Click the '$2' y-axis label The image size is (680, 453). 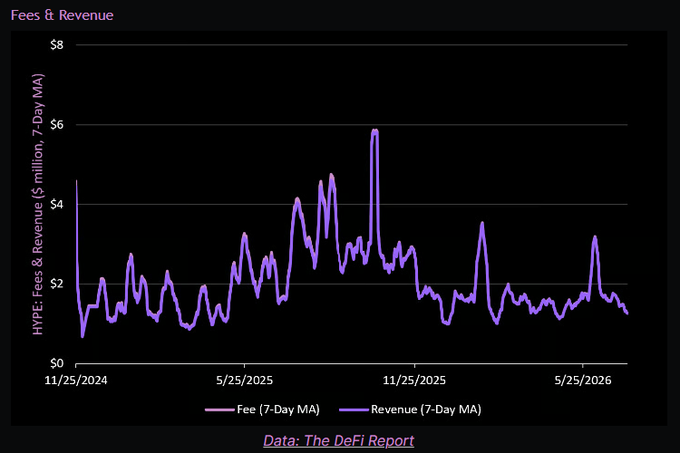click(x=57, y=284)
